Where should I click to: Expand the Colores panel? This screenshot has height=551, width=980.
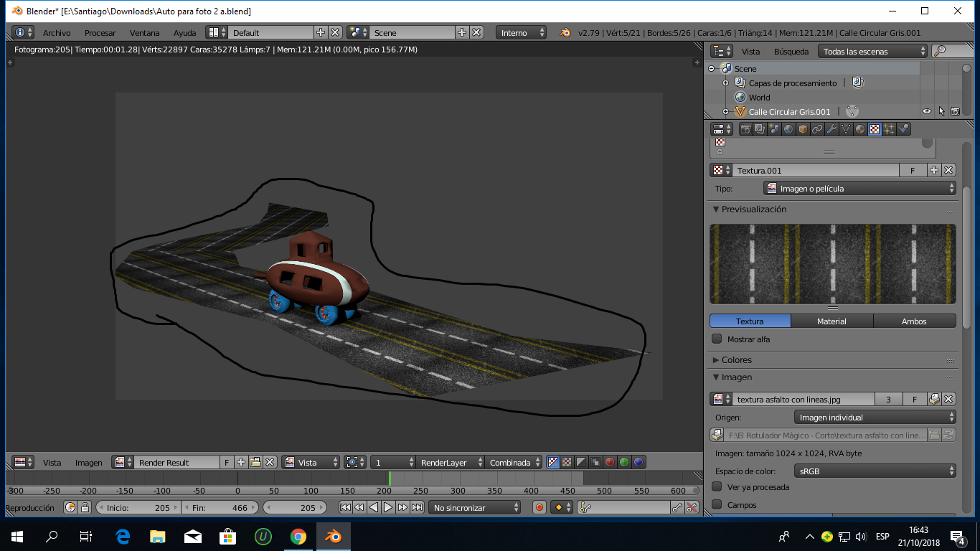pos(737,359)
